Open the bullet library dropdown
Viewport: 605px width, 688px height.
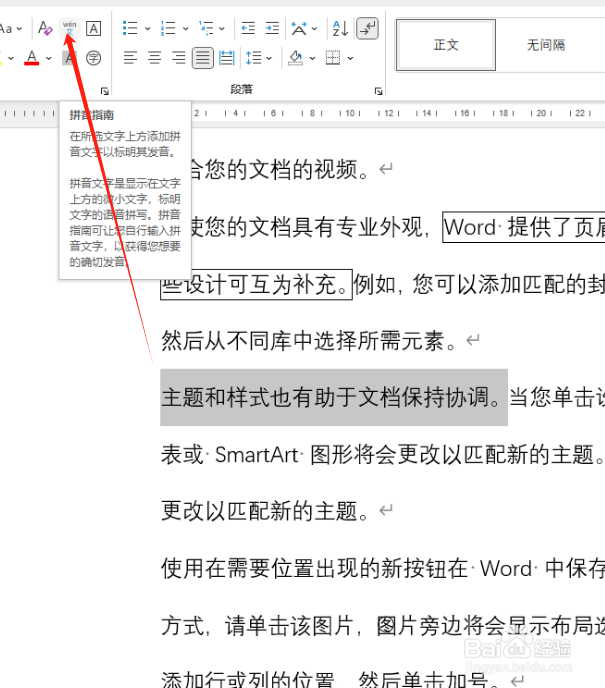click(147, 29)
